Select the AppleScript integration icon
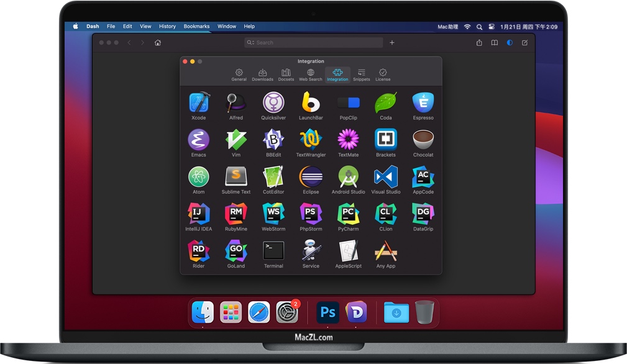Screen dimensions: 627x364 coord(348,250)
